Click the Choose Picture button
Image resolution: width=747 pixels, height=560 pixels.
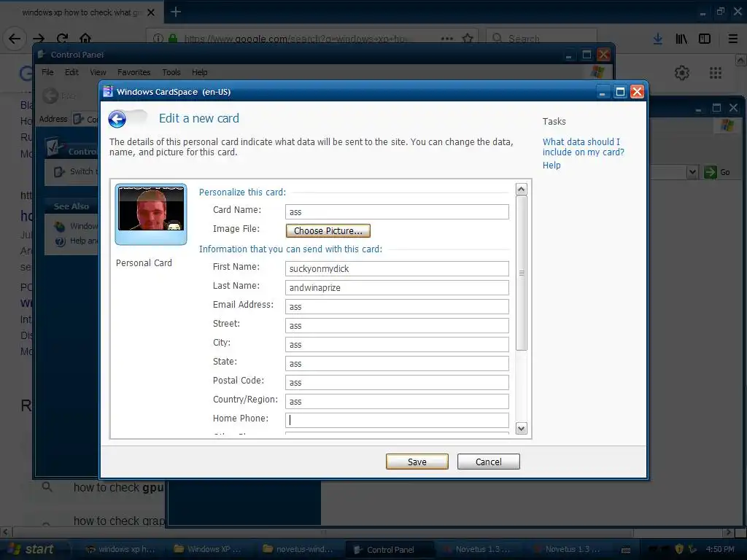click(328, 231)
